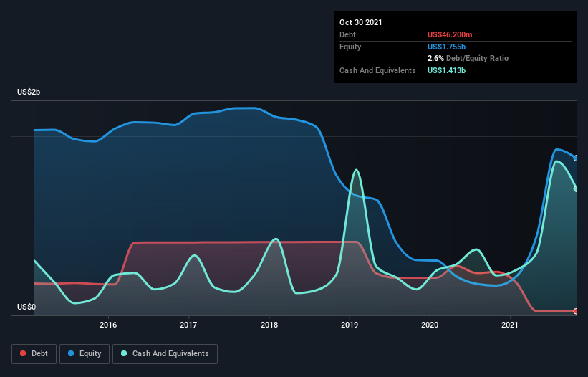Image resolution: width=588 pixels, height=377 pixels.
Task: Toggle the Cash And Equivalents legend button
Action: [x=165, y=354]
